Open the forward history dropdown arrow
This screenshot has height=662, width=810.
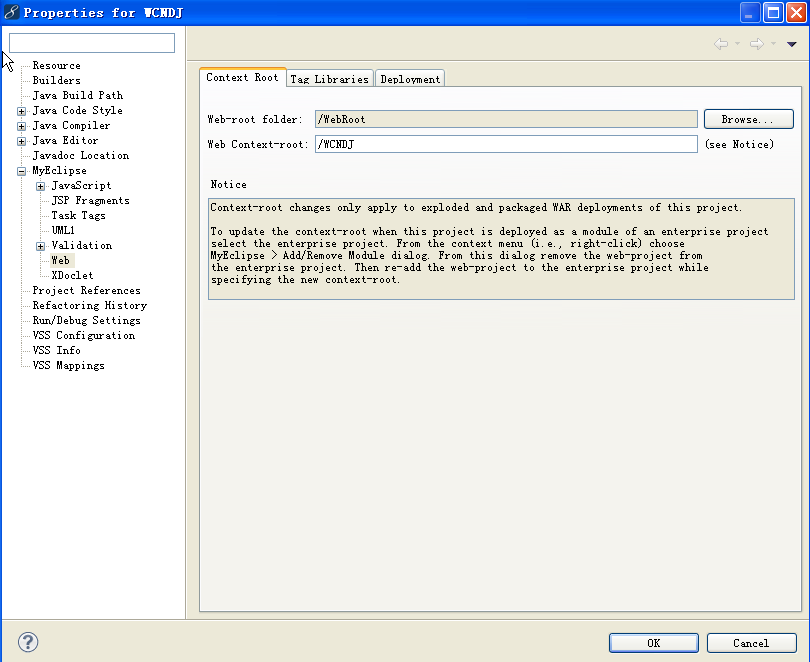click(x=773, y=44)
